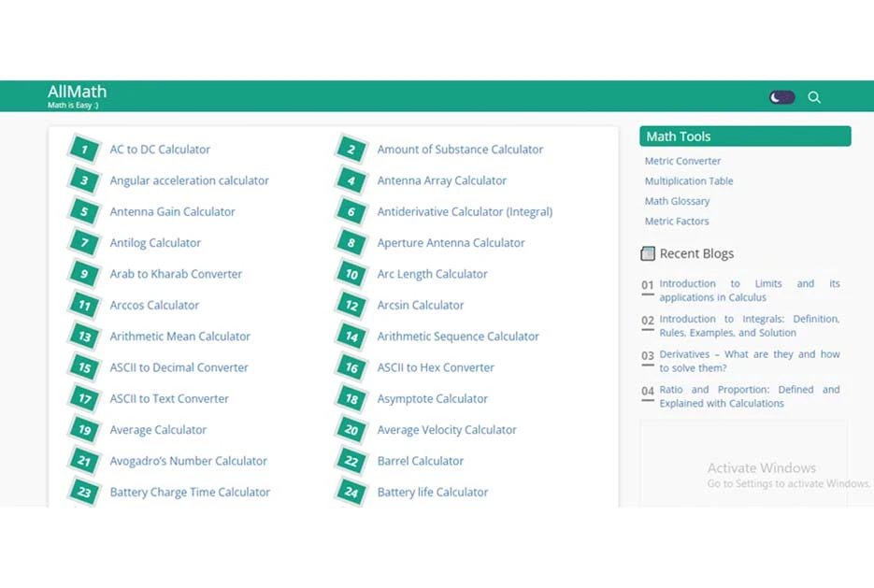Click the Recent Blogs notebook icon
874x588 pixels.
[648, 254]
